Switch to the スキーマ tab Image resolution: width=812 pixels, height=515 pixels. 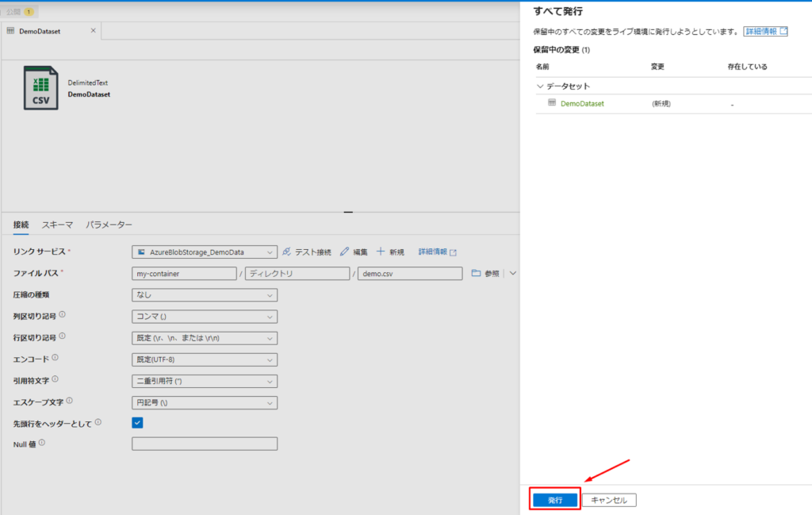(x=57, y=225)
